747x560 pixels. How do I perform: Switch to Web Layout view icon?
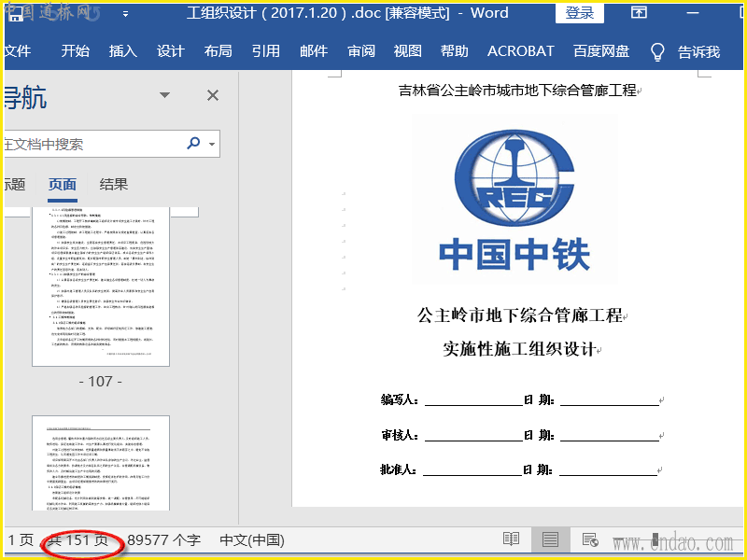590,539
